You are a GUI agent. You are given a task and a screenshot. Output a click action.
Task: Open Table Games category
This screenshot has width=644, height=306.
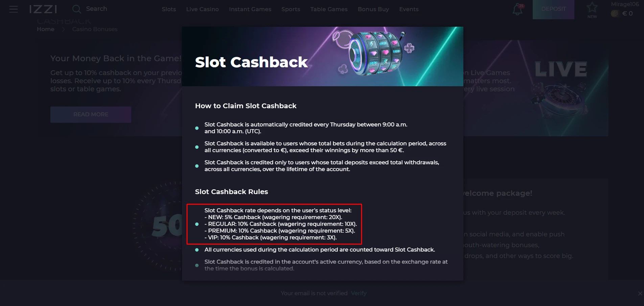(x=329, y=9)
